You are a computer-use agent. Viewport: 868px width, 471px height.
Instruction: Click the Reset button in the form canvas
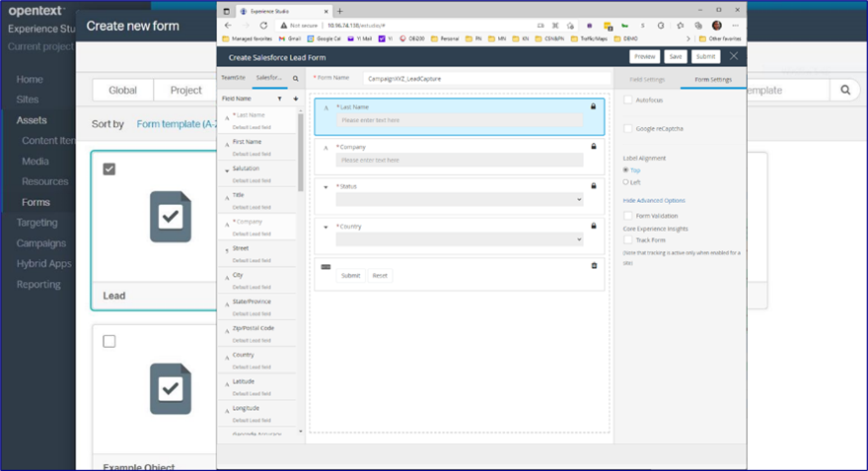380,275
